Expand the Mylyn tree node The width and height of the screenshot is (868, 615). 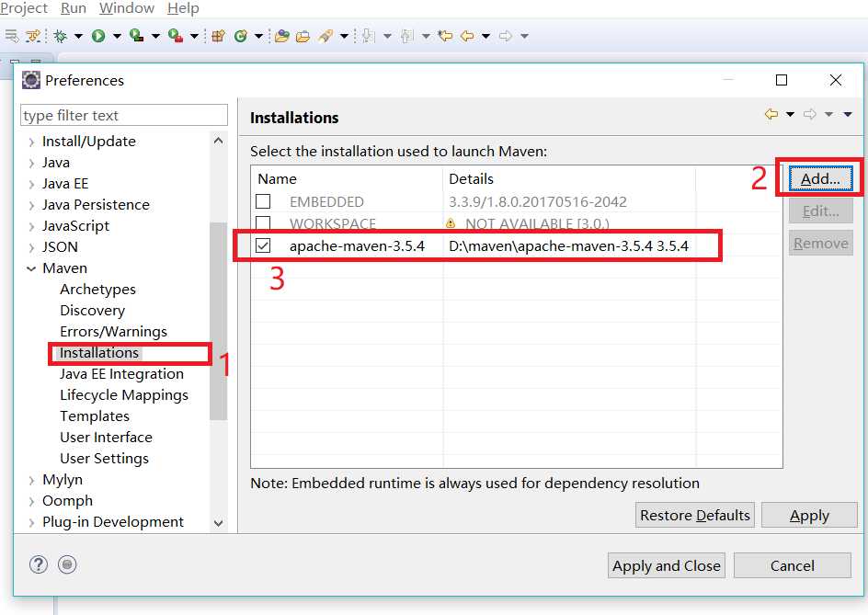(31, 481)
